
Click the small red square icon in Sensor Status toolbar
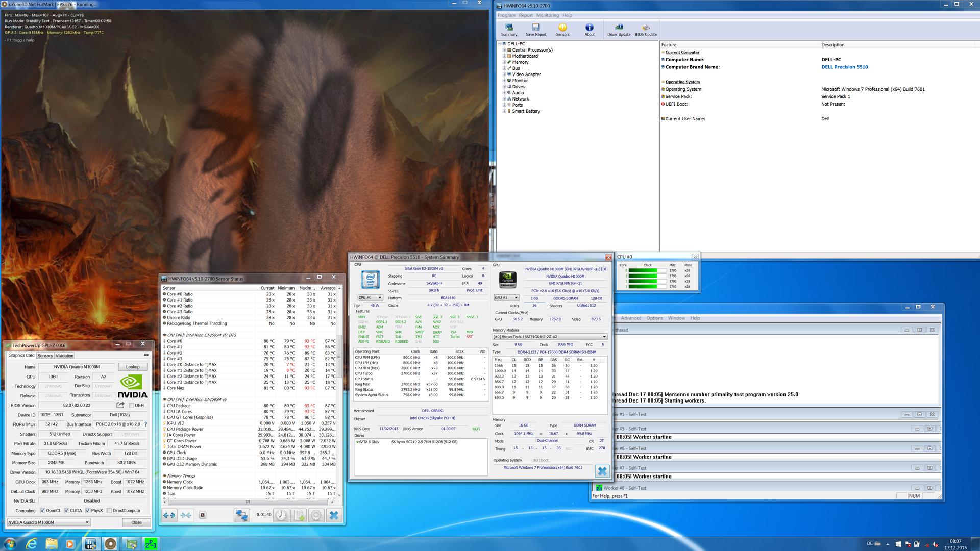point(203,515)
